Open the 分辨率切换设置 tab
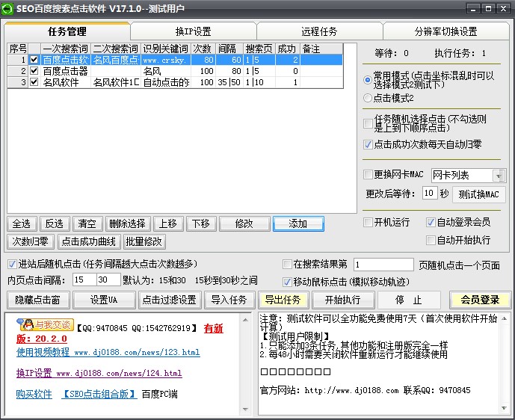Screen dimensions: 515x420 [445, 31]
